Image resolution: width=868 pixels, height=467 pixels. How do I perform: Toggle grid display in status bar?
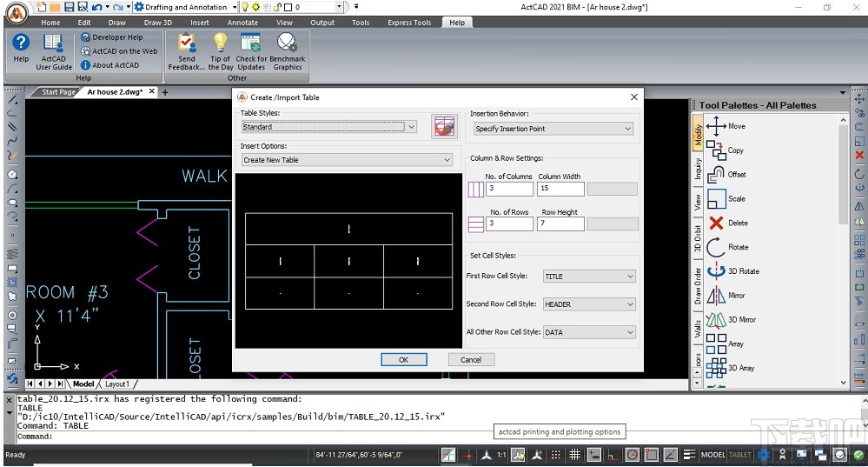pyautogui.click(x=574, y=455)
